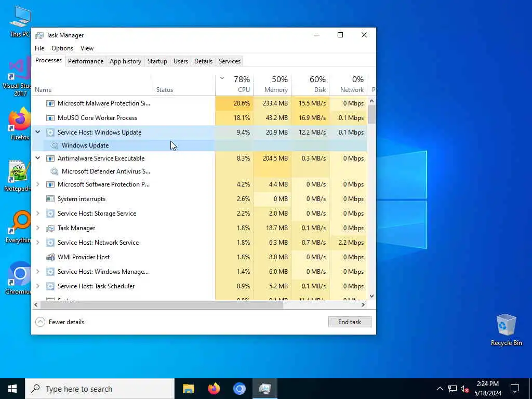532x399 pixels.
Task: Click the Microsoft Defender Antivirus service icon
Action: (54, 171)
